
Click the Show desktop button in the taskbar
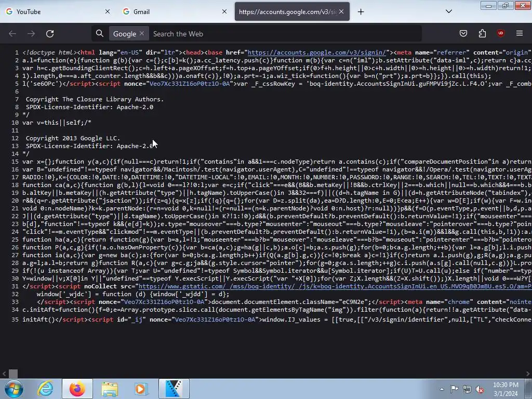528,389
